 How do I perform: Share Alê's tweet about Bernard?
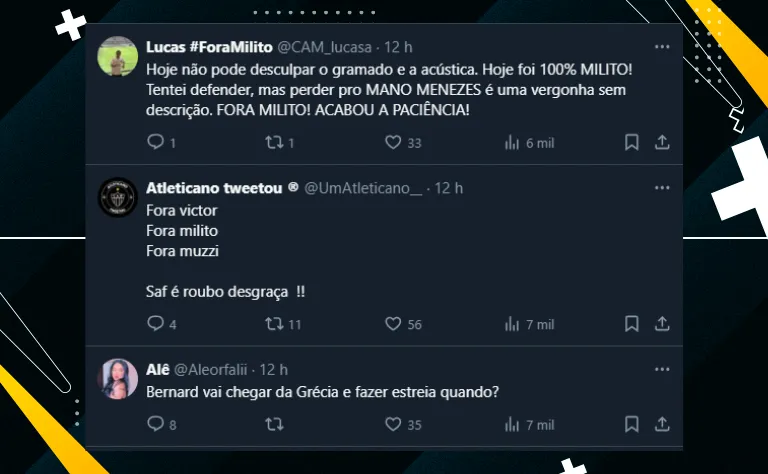pyautogui.click(x=661, y=424)
